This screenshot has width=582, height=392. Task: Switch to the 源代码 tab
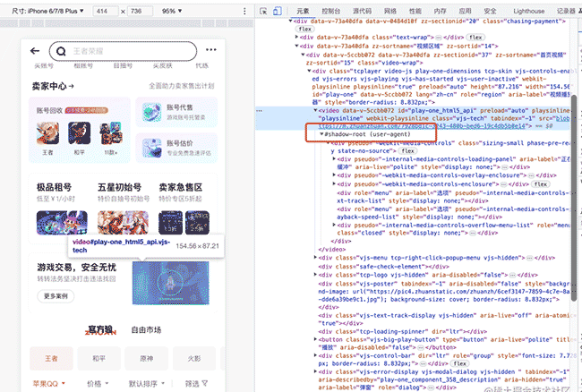(x=362, y=11)
